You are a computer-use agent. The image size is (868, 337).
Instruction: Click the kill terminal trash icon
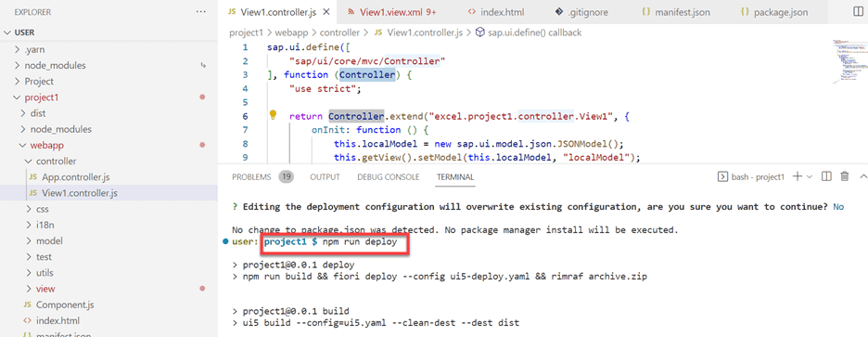[x=844, y=176]
